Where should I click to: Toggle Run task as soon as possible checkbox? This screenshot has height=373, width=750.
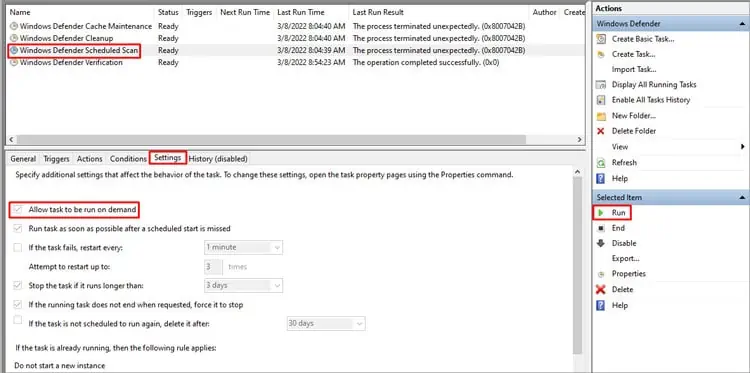click(x=18, y=229)
